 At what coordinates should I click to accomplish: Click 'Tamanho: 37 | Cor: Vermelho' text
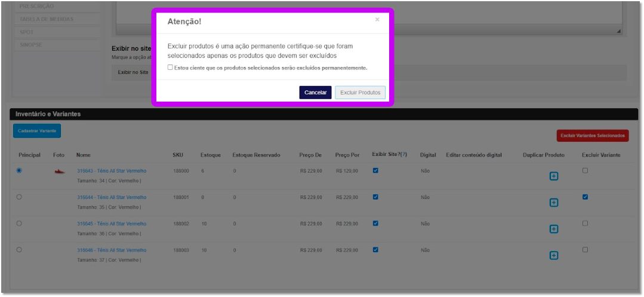[109, 260]
